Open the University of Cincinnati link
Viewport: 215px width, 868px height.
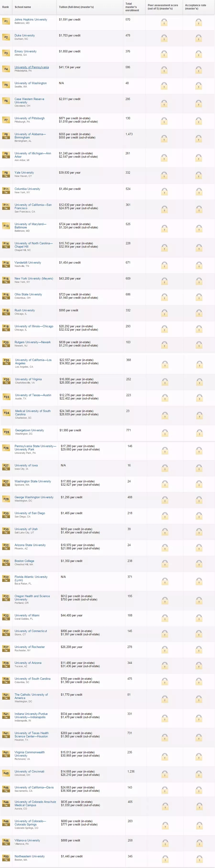[x=29, y=771]
